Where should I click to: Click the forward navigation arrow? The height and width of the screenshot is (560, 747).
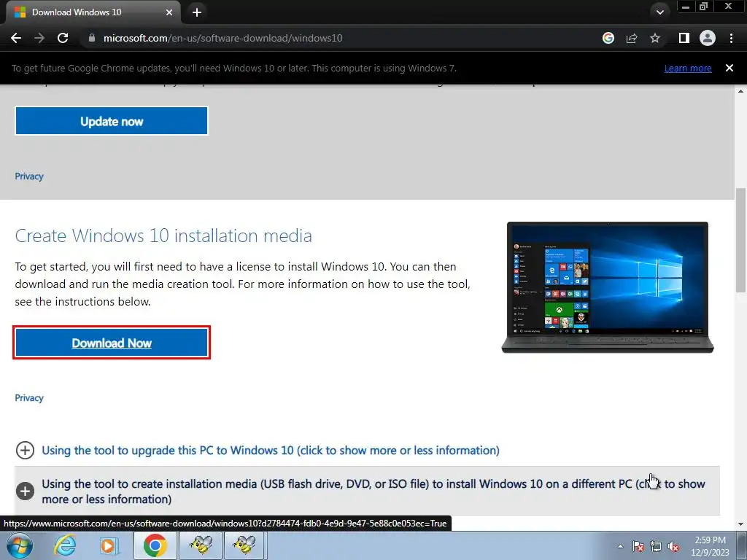[x=39, y=38]
